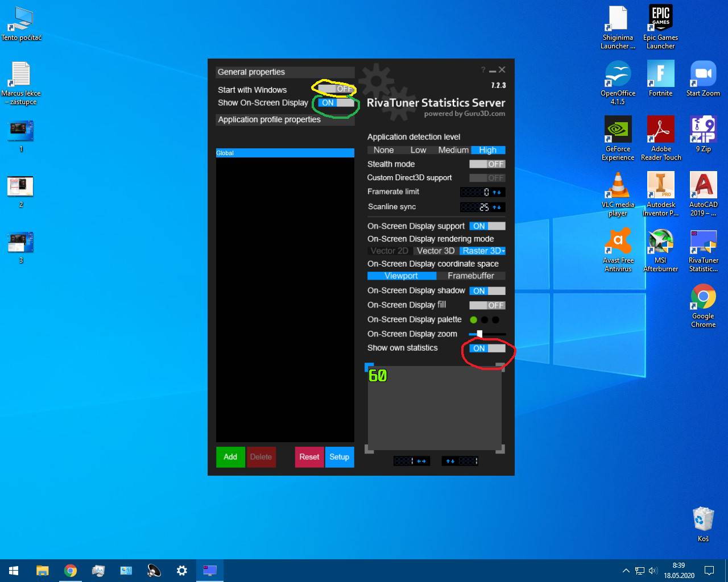The width and height of the screenshot is (728, 582).
Task: Toggle On-Screen Display fill switch
Action: coord(487,305)
